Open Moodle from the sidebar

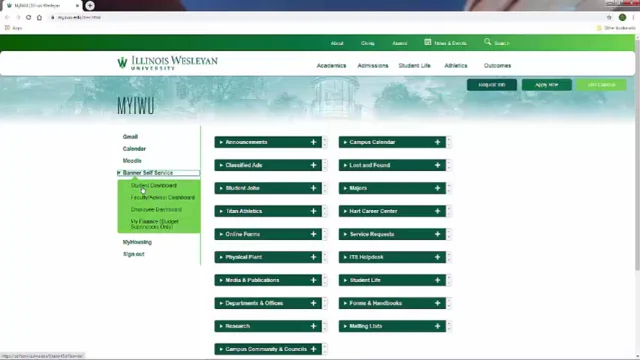[132, 161]
